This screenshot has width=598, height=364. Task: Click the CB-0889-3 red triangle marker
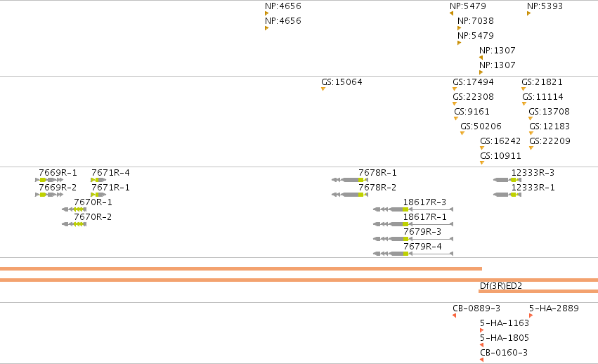(x=454, y=316)
